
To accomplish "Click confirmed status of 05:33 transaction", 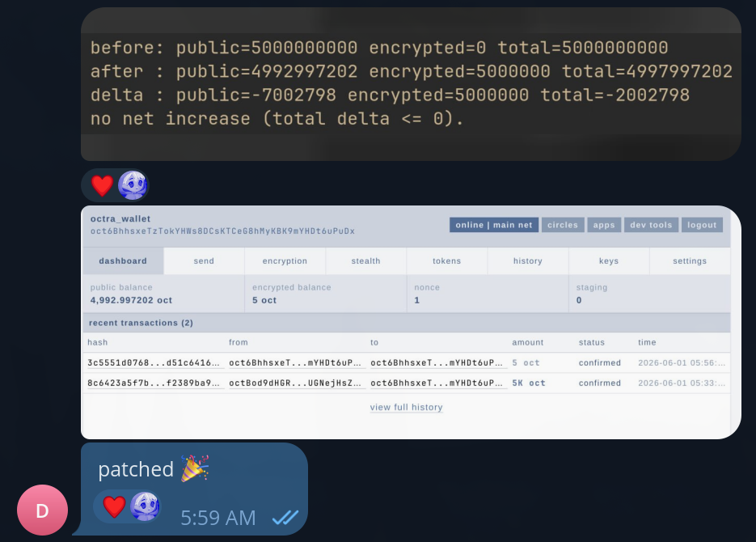I will 600,383.
